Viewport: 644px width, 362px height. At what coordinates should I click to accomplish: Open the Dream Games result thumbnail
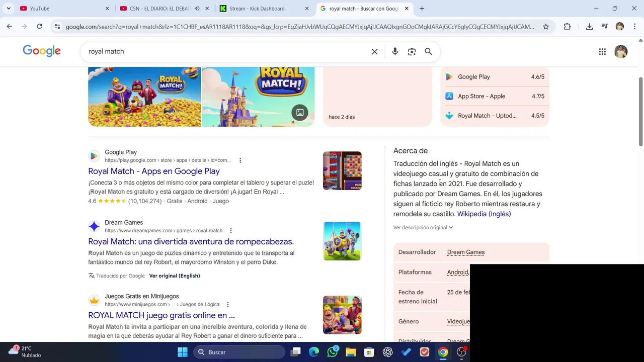(342, 241)
